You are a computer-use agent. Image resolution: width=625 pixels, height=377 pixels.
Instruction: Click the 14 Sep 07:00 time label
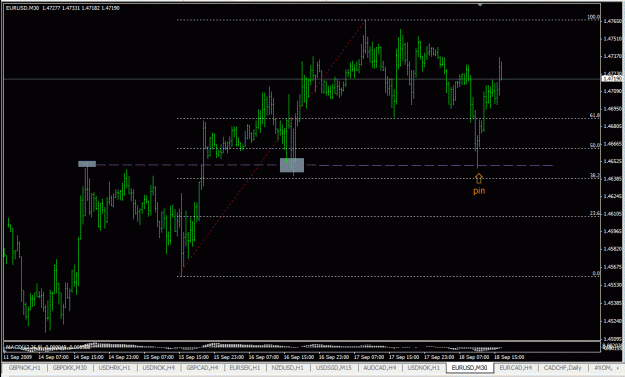tap(54, 357)
